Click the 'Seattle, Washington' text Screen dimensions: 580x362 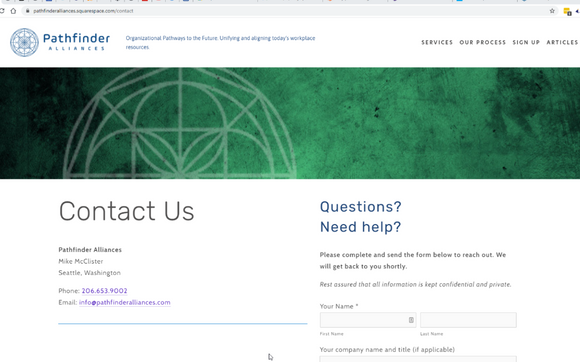[90, 273]
